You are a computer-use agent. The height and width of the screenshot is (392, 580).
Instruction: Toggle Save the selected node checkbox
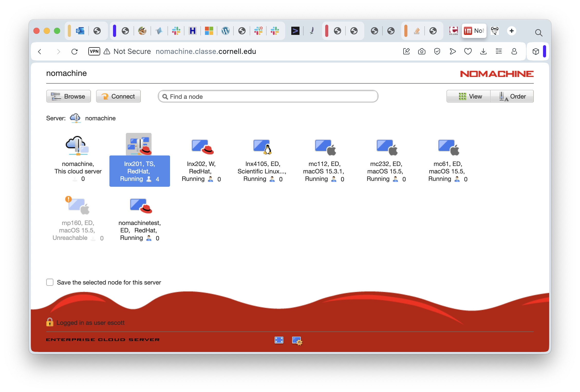pyautogui.click(x=50, y=282)
